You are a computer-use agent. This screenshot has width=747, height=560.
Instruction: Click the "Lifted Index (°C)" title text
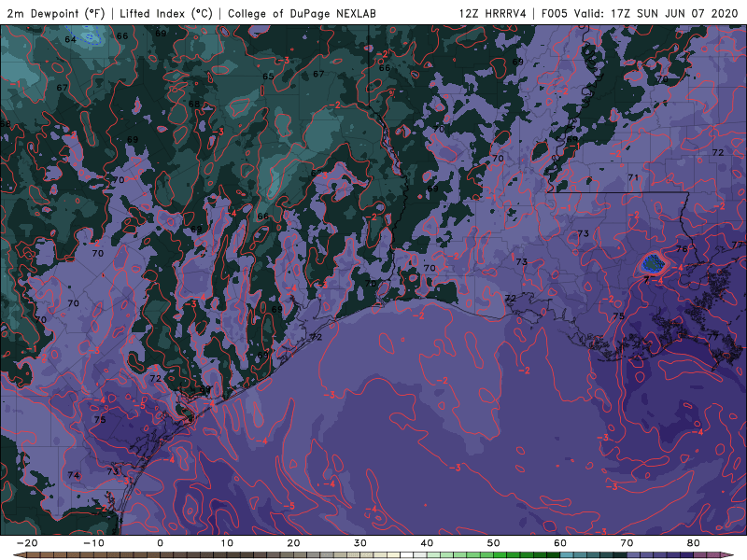(166, 14)
